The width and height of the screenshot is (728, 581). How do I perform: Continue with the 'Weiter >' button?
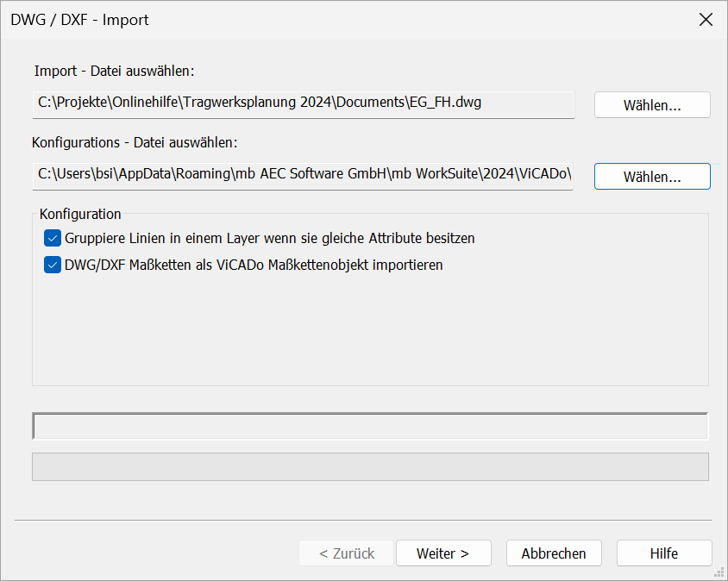443,553
